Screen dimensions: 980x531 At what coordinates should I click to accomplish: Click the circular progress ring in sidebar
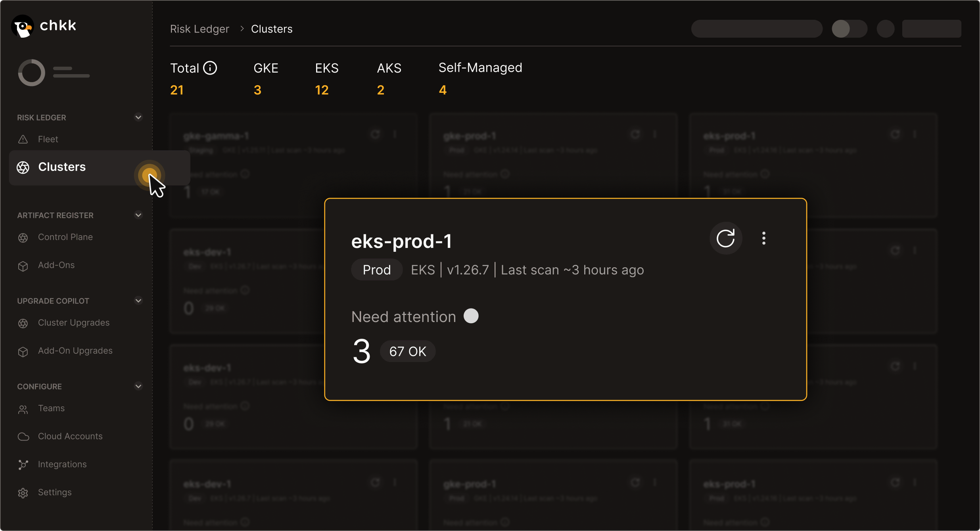click(31, 72)
